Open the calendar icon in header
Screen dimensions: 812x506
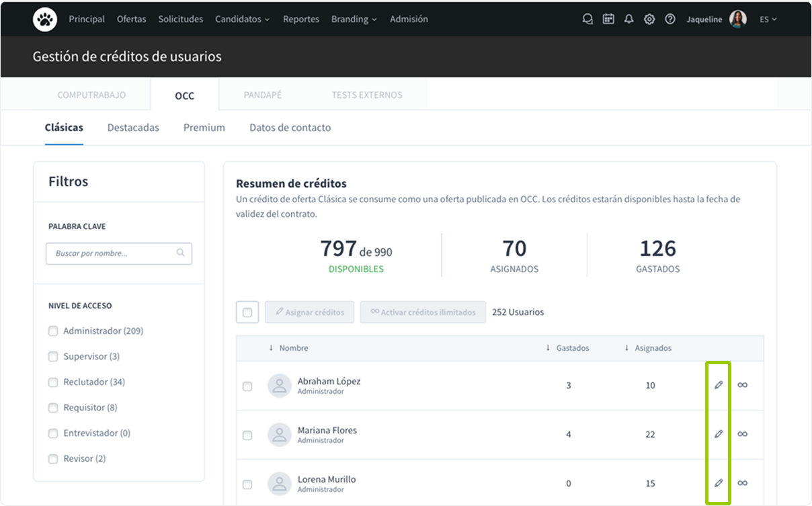click(608, 19)
